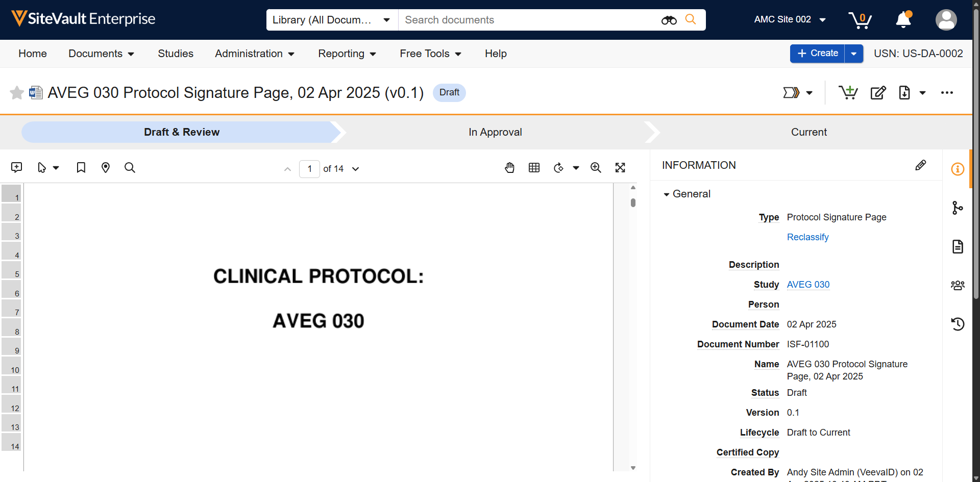The image size is (980, 482).
Task: Open rotate options dropdown arrow
Action: pos(576,168)
